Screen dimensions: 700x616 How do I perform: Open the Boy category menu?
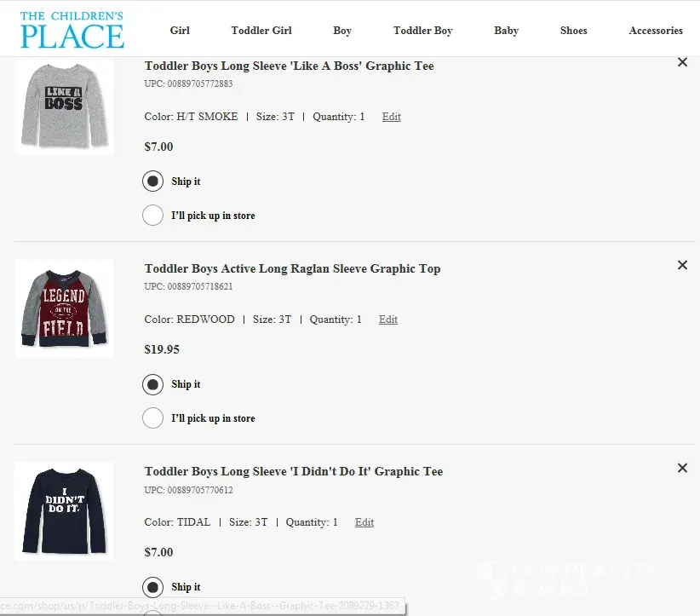click(x=342, y=31)
